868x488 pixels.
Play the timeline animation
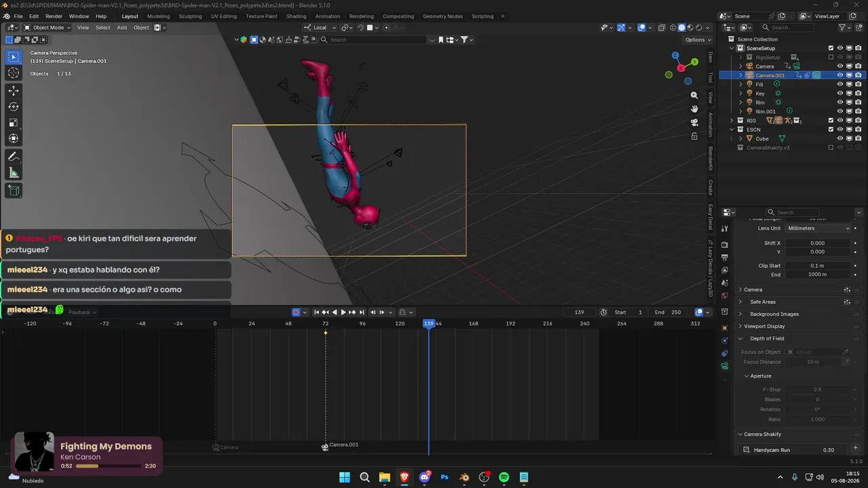(343, 312)
